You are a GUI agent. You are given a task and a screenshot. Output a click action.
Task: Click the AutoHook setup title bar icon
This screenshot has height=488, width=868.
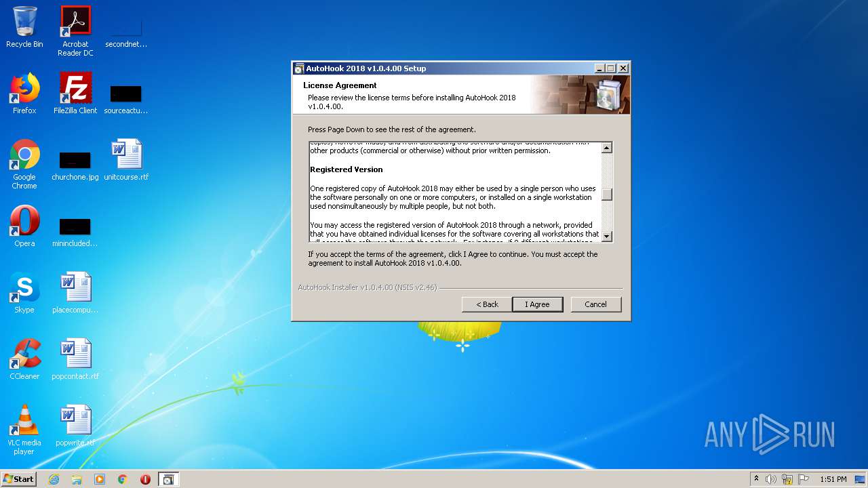298,68
